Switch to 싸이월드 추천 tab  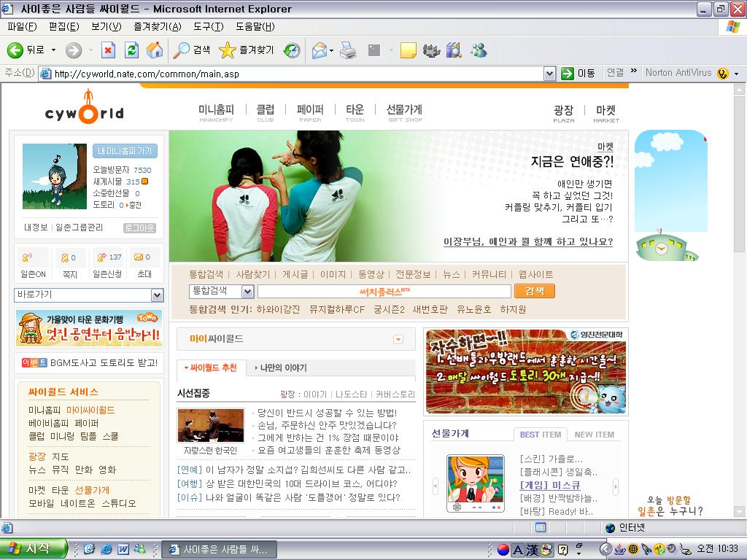pos(211,367)
